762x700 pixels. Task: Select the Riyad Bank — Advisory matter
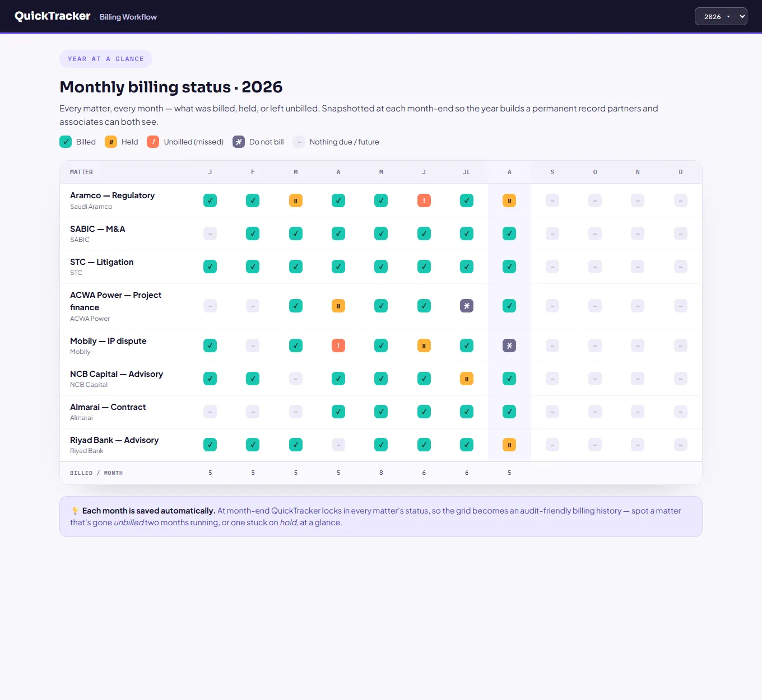click(114, 440)
